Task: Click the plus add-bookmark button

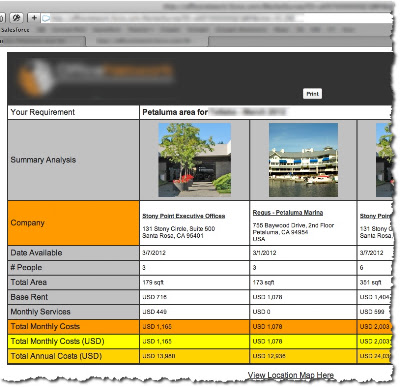Action: click(34, 18)
